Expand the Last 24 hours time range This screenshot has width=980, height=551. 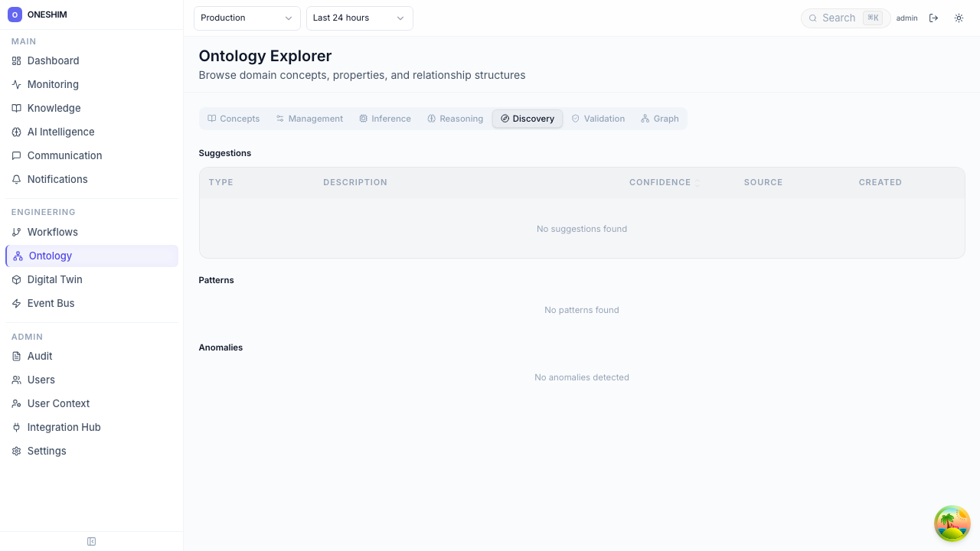pyautogui.click(x=359, y=18)
